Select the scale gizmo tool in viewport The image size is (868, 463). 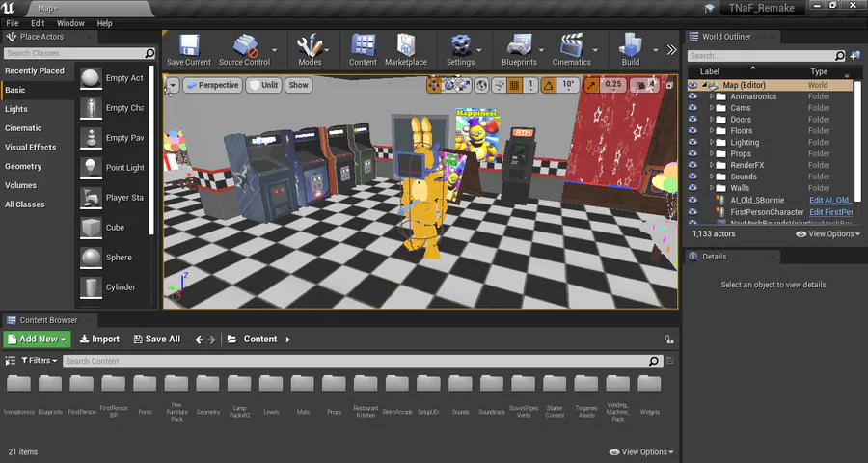pyautogui.click(x=463, y=85)
